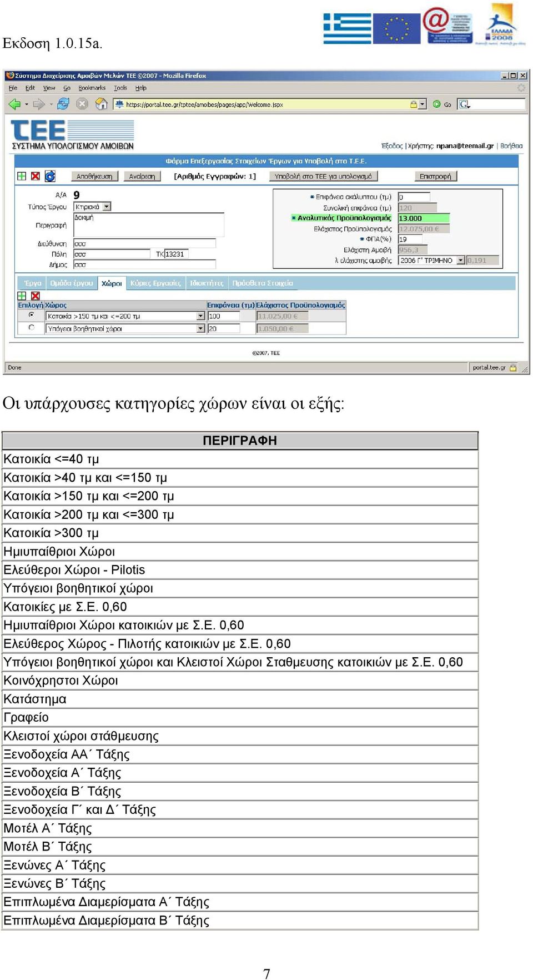Switch to the Ιδιοκτήτες tab

tap(207, 283)
